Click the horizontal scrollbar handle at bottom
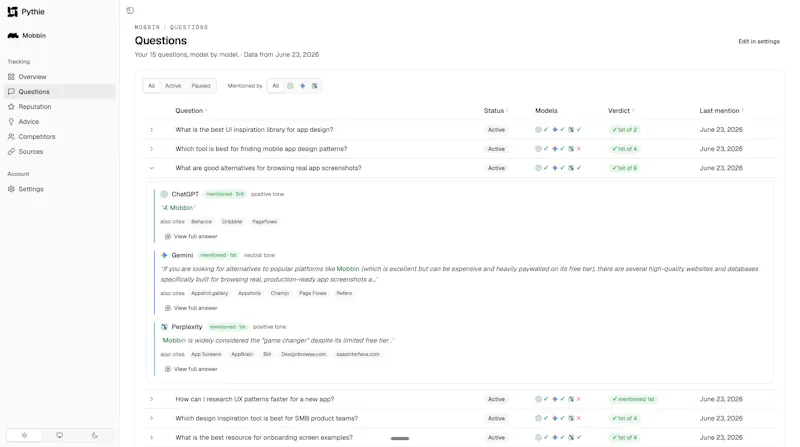 pos(400,438)
